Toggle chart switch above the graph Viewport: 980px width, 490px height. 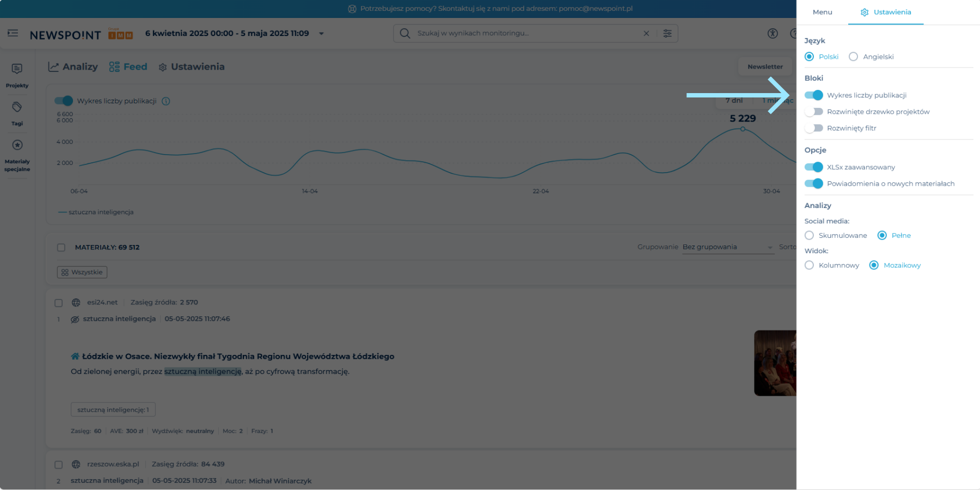[x=63, y=101]
